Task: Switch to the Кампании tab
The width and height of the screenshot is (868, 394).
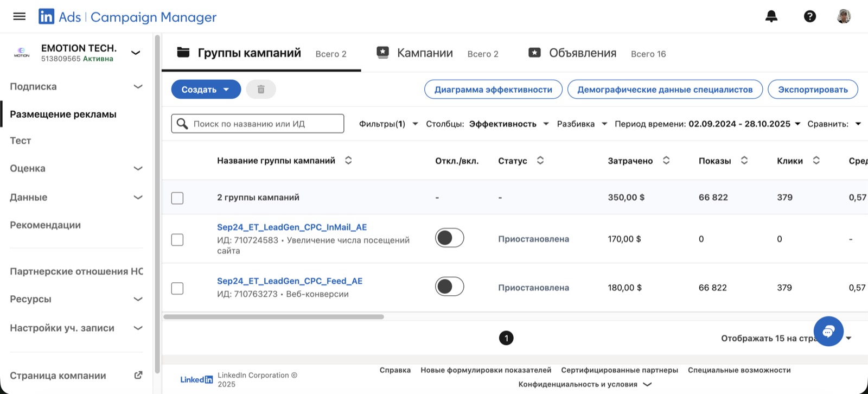Action: coord(437,53)
